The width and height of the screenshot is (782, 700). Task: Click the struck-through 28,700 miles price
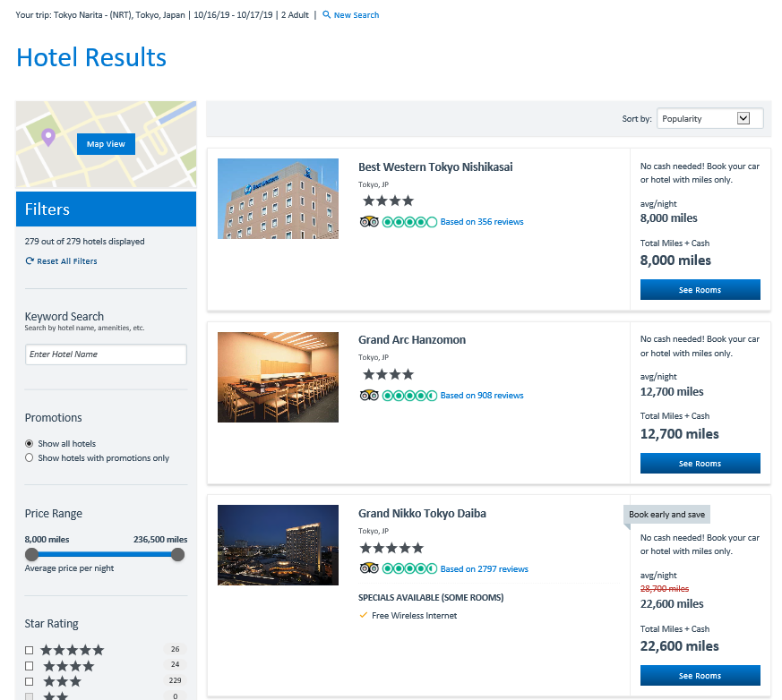(665, 589)
